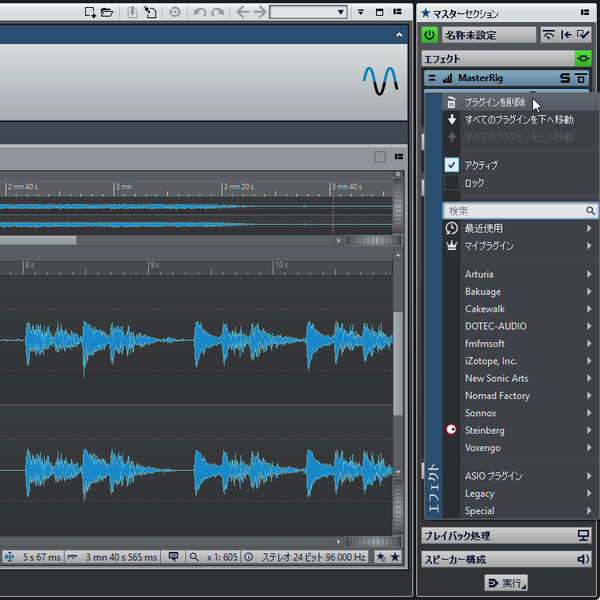Click the cursor position icon in the status bar
Screen dimensions: 600x600
click(10, 557)
